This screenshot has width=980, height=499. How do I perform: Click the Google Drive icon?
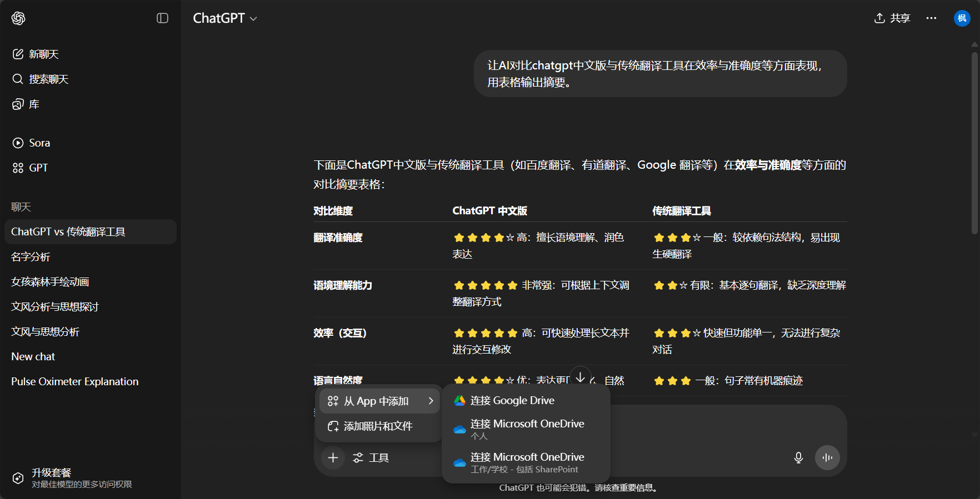[x=459, y=401]
